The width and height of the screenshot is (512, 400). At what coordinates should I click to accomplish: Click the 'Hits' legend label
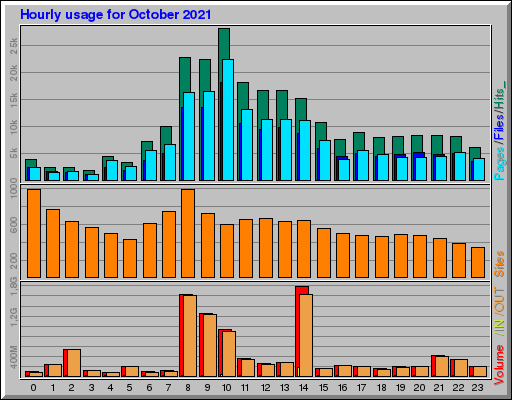click(499, 98)
